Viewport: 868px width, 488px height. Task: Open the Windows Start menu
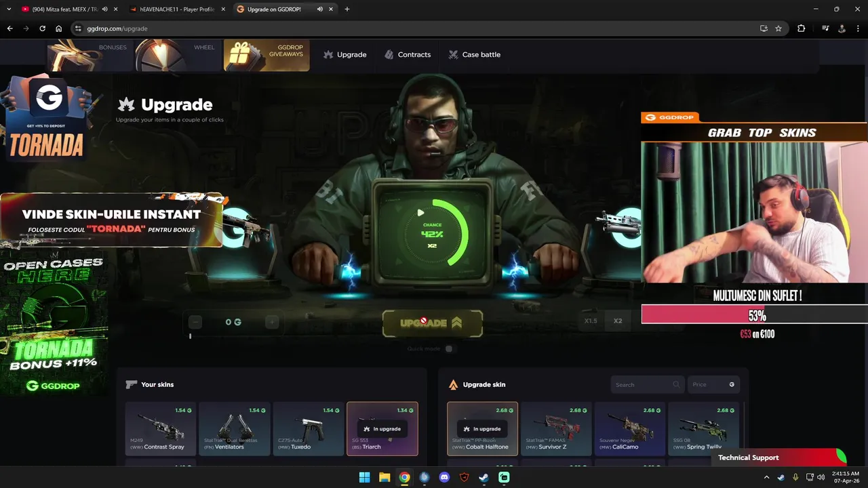(x=365, y=477)
